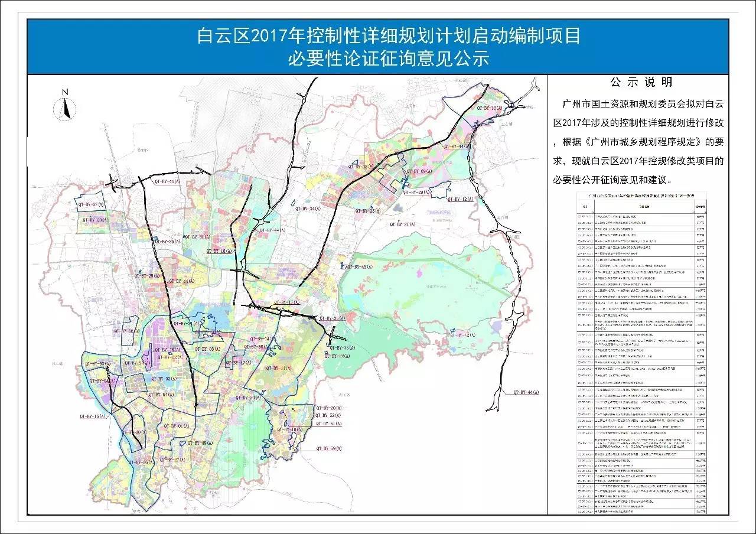Select map label QT-BY-13(A)

490,109
